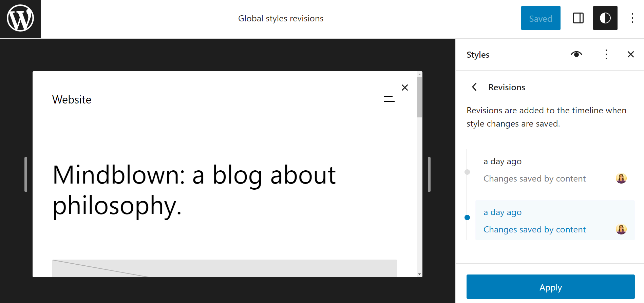This screenshot has width=644, height=303.
Task: Click the author avatar on first revision
Action: point(621,178)
